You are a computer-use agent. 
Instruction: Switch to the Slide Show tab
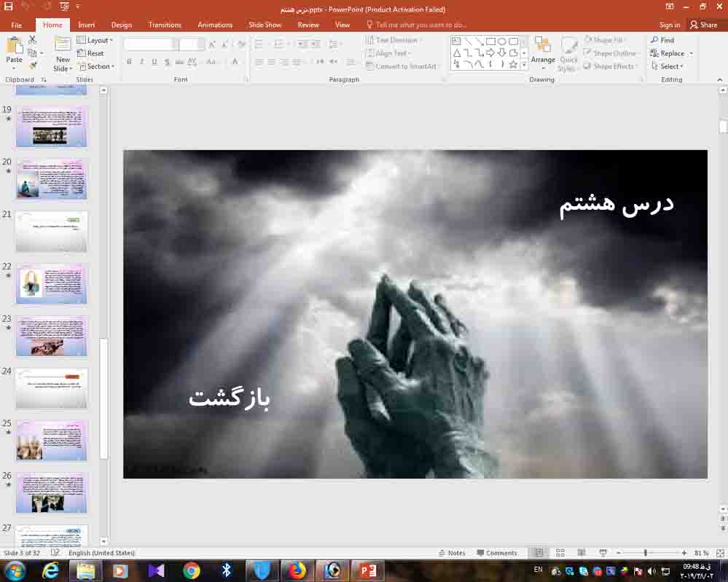tap(265, 25)
